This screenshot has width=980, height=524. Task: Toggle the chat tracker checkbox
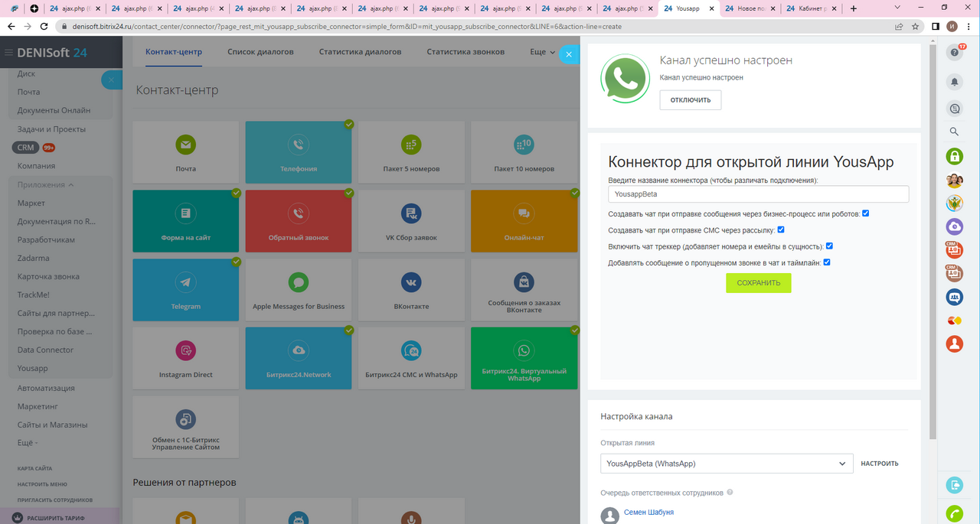[x=829, y=246]
